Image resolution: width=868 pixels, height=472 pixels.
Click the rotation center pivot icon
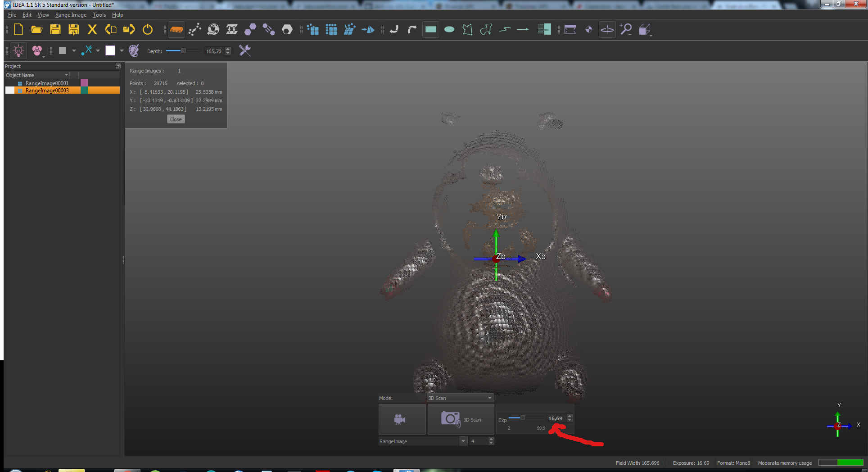589,30
